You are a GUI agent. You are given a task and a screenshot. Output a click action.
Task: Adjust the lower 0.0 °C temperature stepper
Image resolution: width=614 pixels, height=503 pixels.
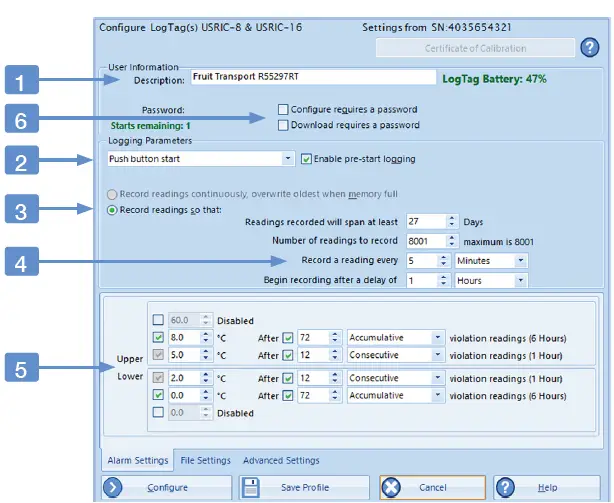click(x=206, y=395)
